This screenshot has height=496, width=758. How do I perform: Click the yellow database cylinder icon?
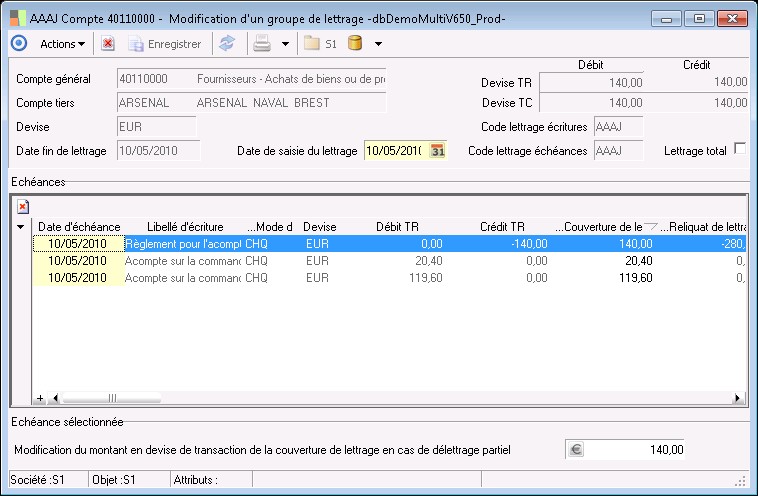[x=355, y=44]
